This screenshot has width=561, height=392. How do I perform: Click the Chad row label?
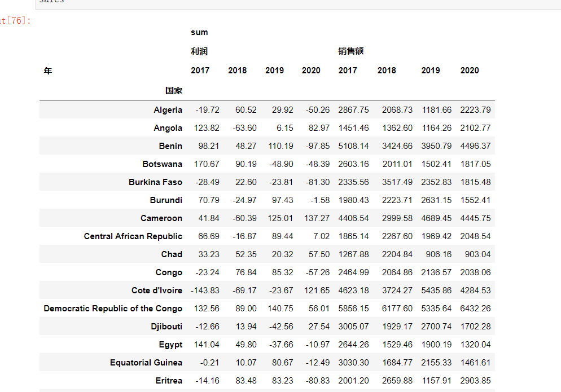coord(172,254)
